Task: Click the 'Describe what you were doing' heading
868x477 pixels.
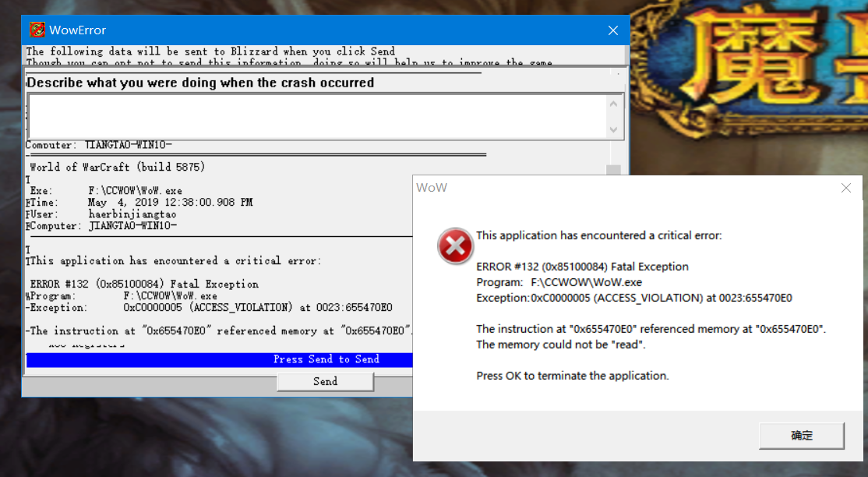Action: click(x=201, y=83)
